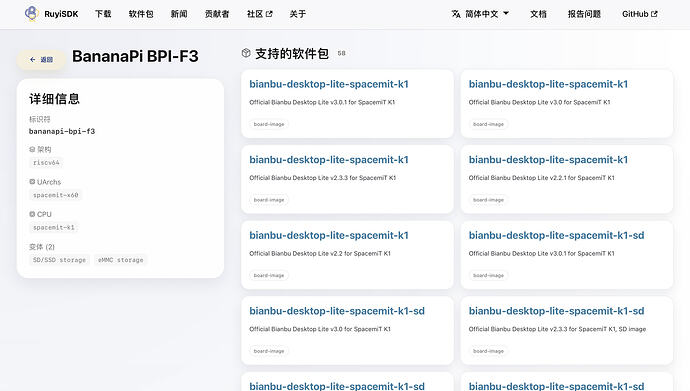Click board-image tag on v3.0.1 k1 card
This screenshot has width=690, height=391.
(x=269, y=124)
